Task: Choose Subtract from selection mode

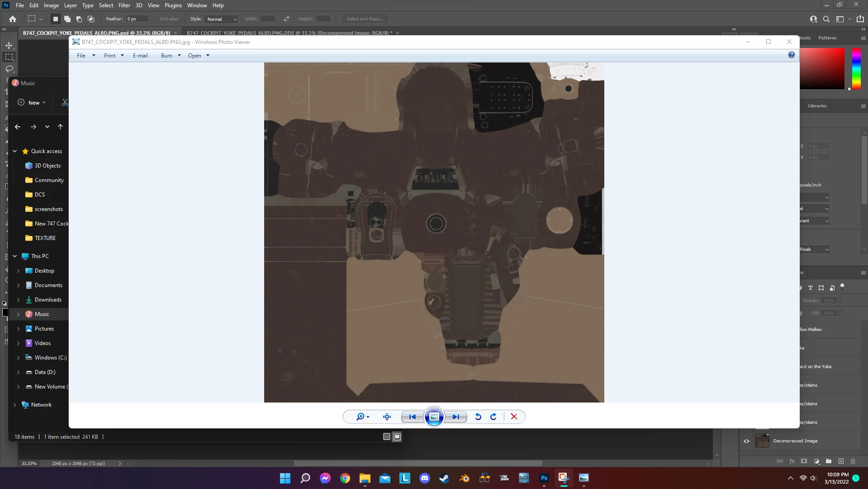Action: click(x=79, y=19)
